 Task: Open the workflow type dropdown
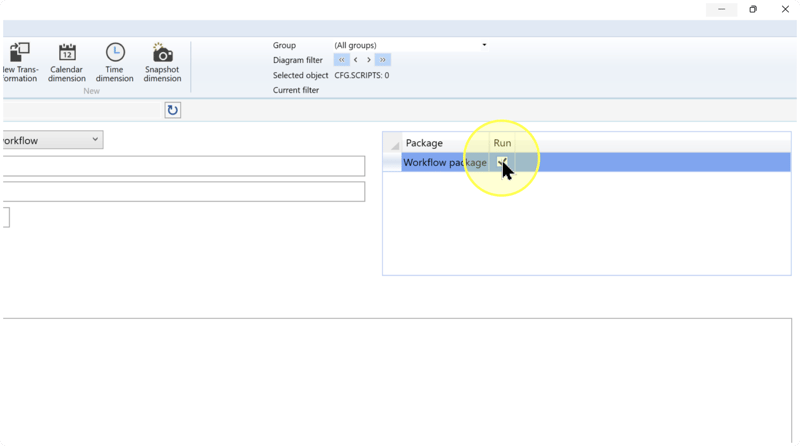pyautogui.click(x=53, y=140)
